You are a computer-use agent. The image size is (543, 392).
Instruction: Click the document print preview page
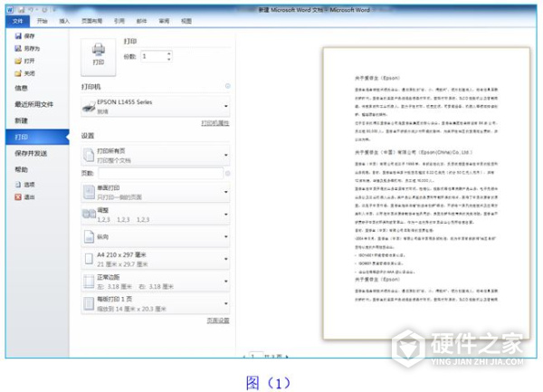pos(426,193)
